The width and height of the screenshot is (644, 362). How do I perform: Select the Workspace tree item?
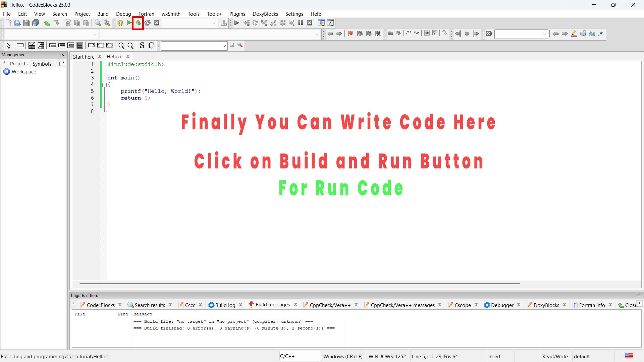pyautogui.click(x=23, y=72)
